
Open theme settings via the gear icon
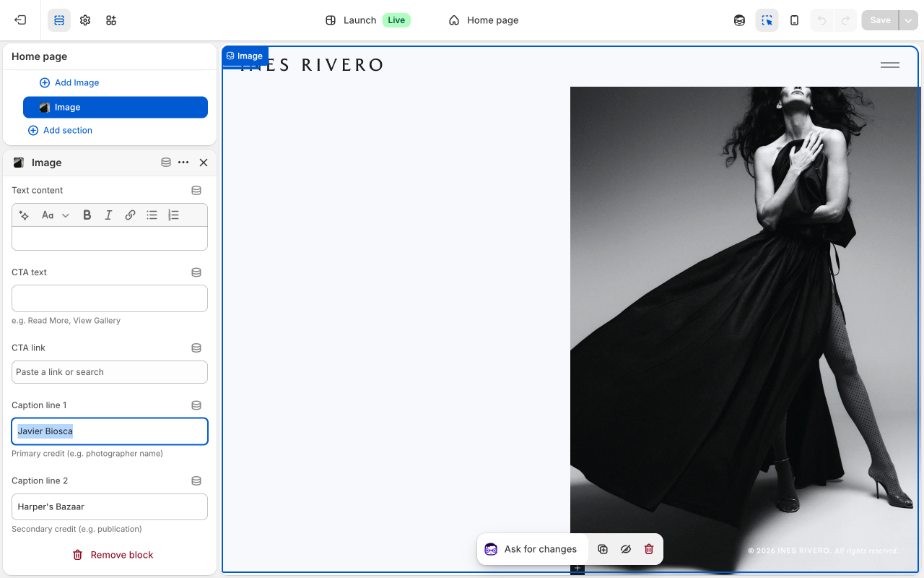(84, 20)
